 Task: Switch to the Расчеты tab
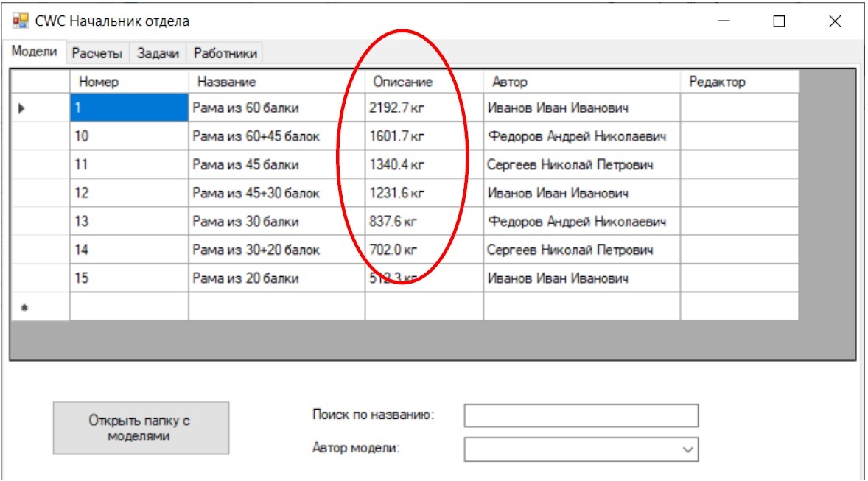(97, 54)
